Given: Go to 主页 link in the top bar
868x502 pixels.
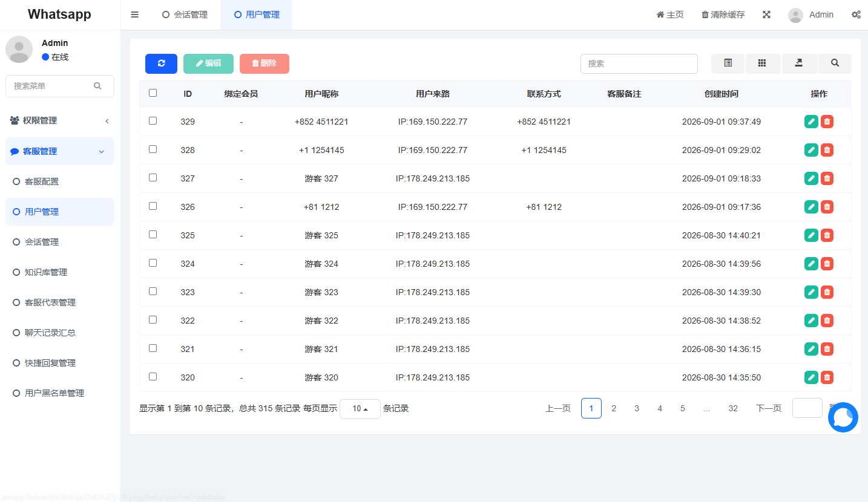Looking at the screenshot, I should click(670, 15).
